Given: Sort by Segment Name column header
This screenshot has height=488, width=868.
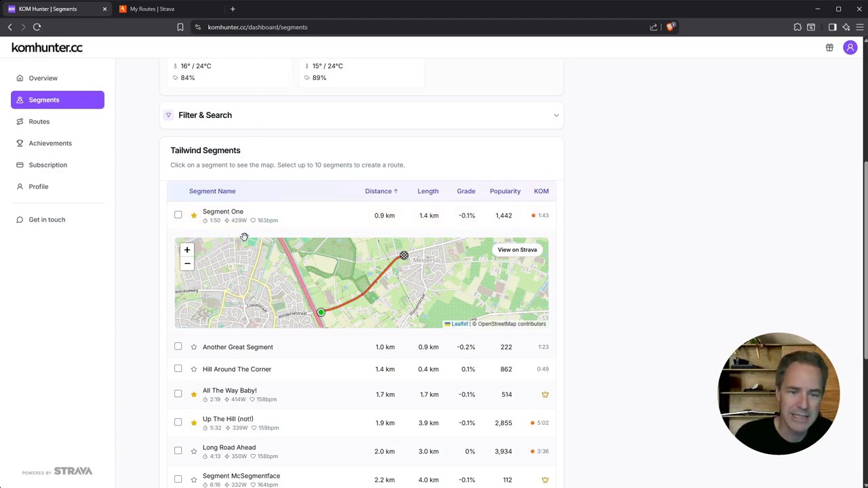Looking at the screenshot, I should tap(212, 191).
